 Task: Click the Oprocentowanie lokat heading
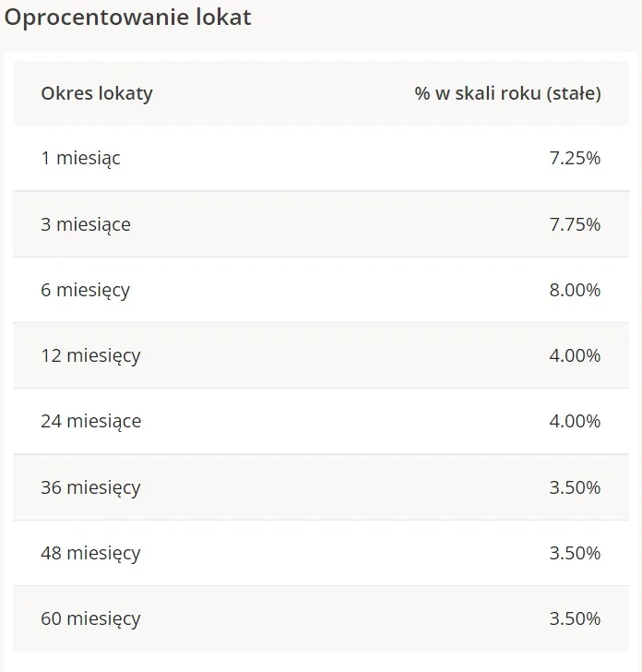pos(127,18)
